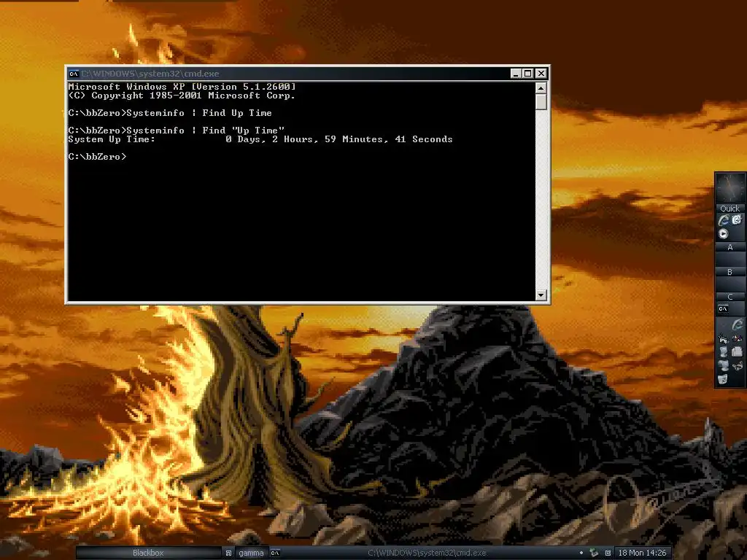This screenshot has height=560, width=747.
Task: Click the console scrollbar up arrow
Action: click(x=541, y=87)
